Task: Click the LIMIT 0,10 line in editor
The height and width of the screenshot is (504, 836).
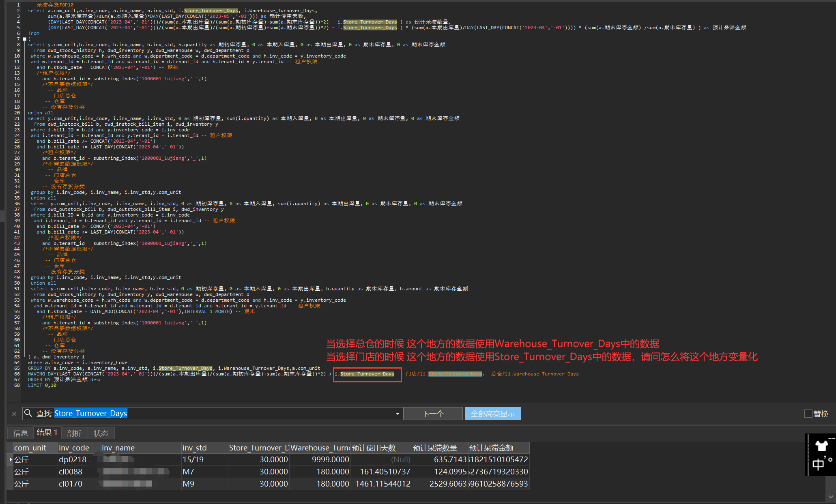Action: tap(42, 385)
